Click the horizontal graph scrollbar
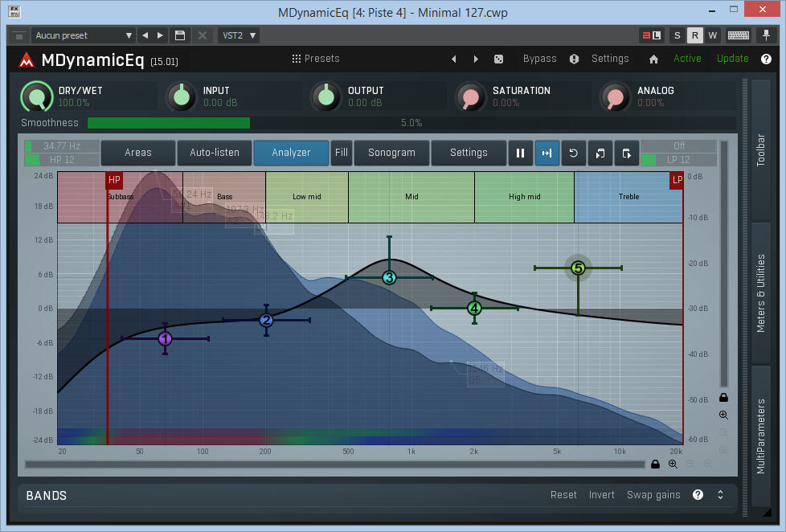Image resolution: width=786 pixels, height=532 pixels. (335, 464)
